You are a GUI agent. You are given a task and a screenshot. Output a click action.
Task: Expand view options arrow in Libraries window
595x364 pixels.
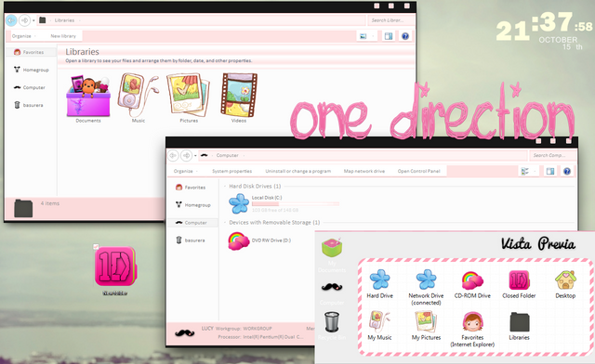point(373,36)
